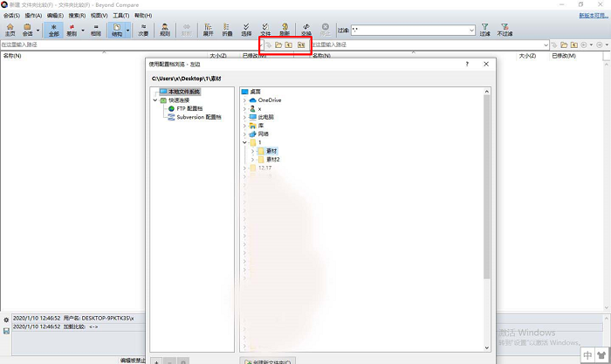Click the left pane browse-for-folder icon
Screen dimensions: 611x364
(x=278, y=45)
